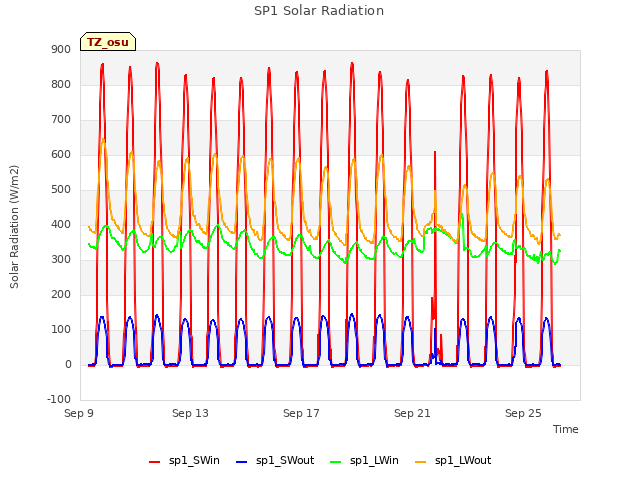Click the SP1 Solar Radiation chart title
The height and width of the screenshot is (480, 640).
(x=319, y=11)
